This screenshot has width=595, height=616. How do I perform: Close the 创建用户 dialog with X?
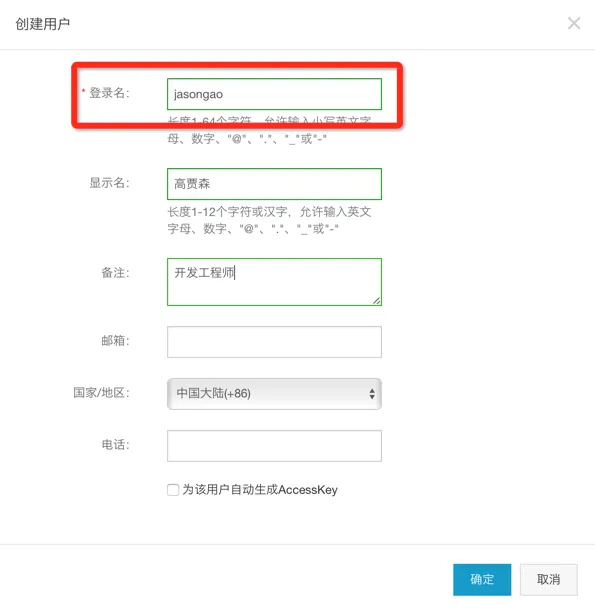(x=574, y=23)
